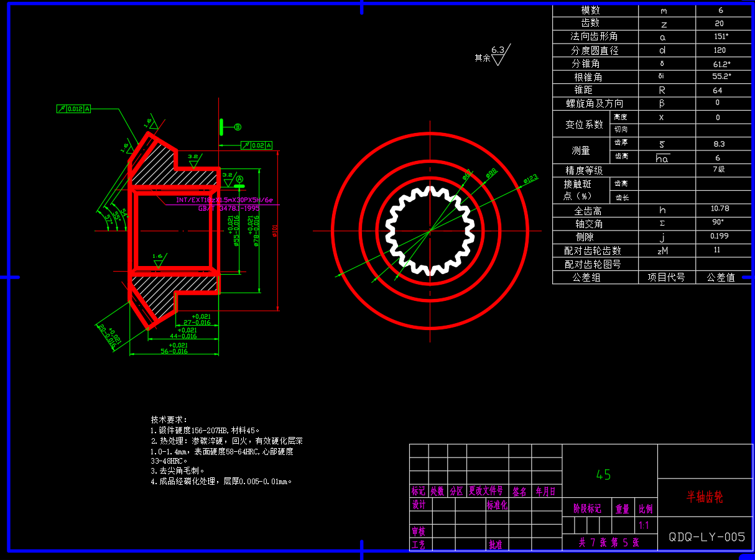Screen dimensions: 755x560
Task: Select the '轴交角' table label
Action: pos(589,224)
